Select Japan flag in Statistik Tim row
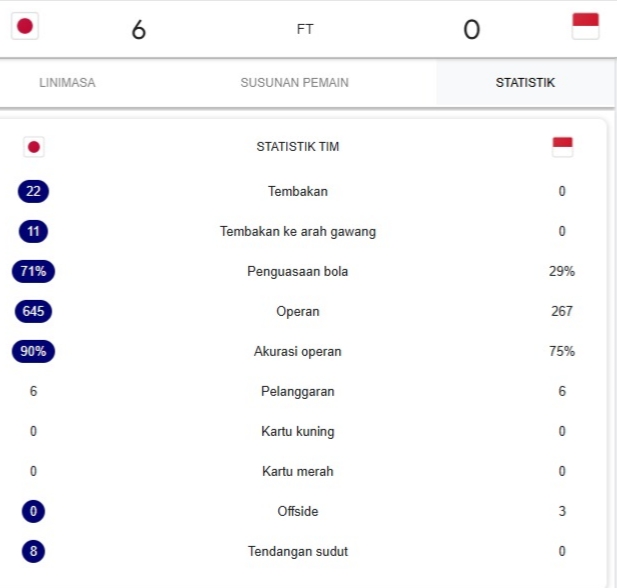The height and width of the screenshot is (588, 617). (x=34, y=147)
